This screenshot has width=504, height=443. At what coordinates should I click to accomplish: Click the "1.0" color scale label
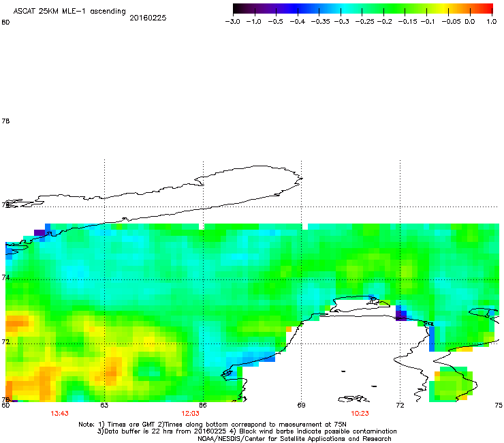(492, 22)
